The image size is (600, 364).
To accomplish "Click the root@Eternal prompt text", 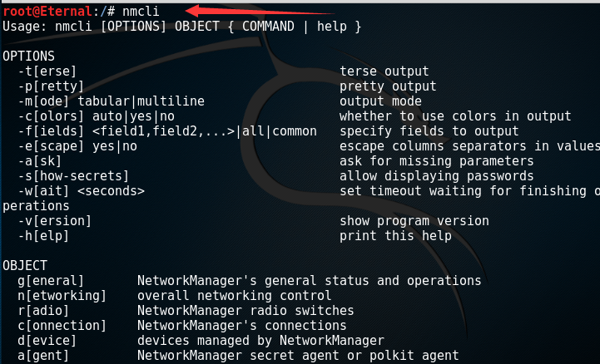I will 47,12.
